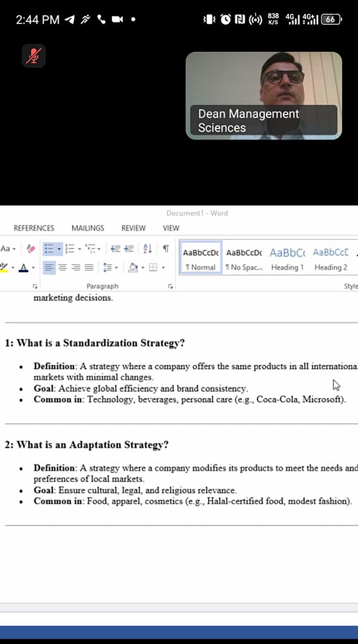Open the MAILINGS ribbon tab

coord(88,228)
